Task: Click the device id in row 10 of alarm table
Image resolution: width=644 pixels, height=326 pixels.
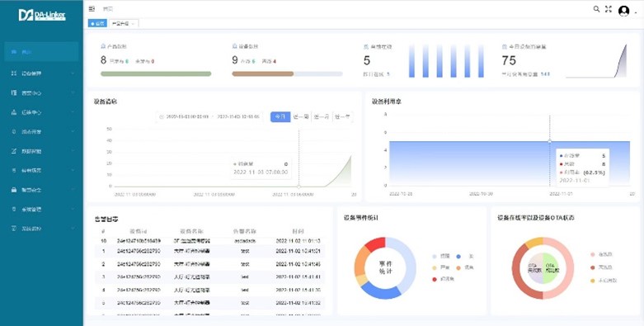Action: tap(139, 241)
